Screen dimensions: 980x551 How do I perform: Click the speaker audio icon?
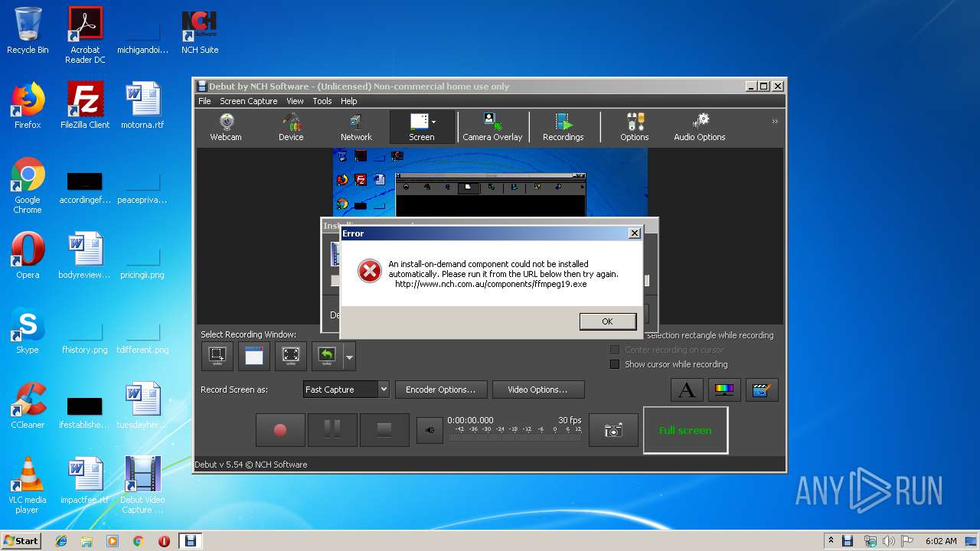coord(430,430)
